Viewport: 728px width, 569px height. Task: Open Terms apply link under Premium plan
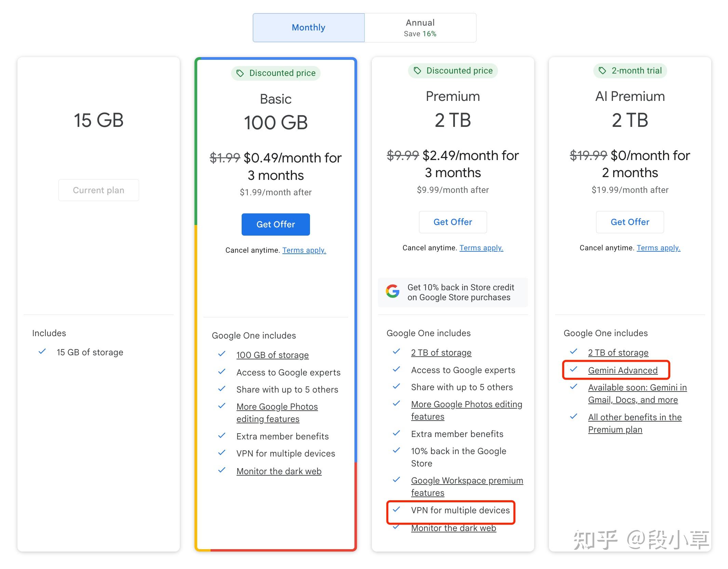point(481,248)
